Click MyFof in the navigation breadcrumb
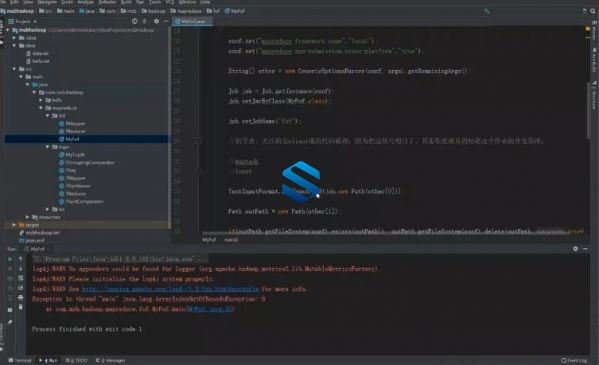Viewport: 599px width, 365px height. pos(235,11)
